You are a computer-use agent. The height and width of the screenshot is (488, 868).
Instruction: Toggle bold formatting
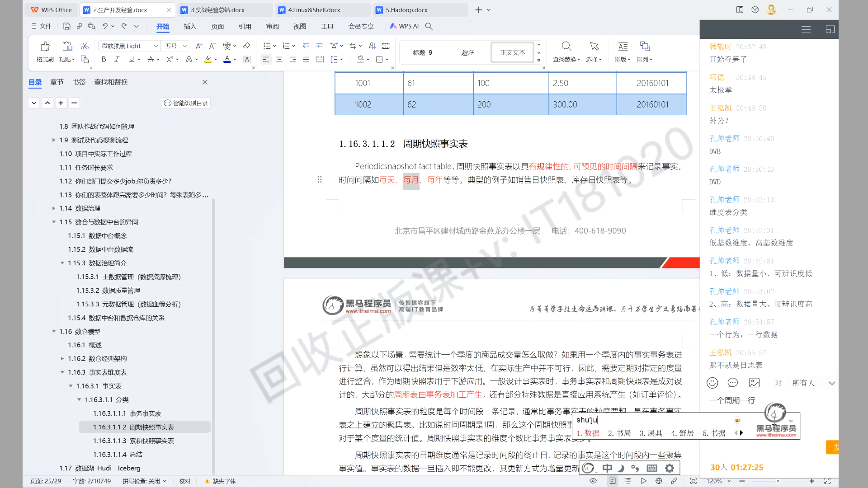(104, 59)
